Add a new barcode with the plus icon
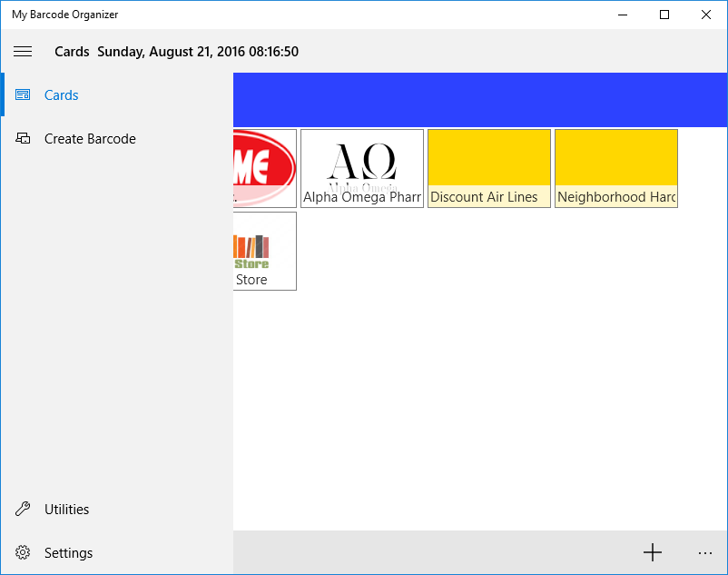Screen dimensions: 728x575 pyautogui.click(x=653, y=552)
